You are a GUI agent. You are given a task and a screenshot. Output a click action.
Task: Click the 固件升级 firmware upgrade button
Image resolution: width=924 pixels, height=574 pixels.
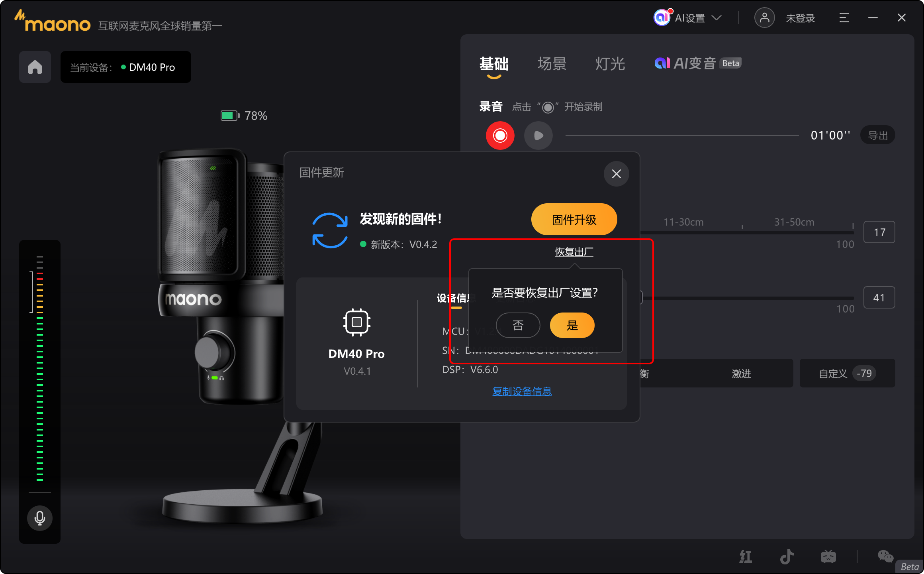[x=574, y=219]
